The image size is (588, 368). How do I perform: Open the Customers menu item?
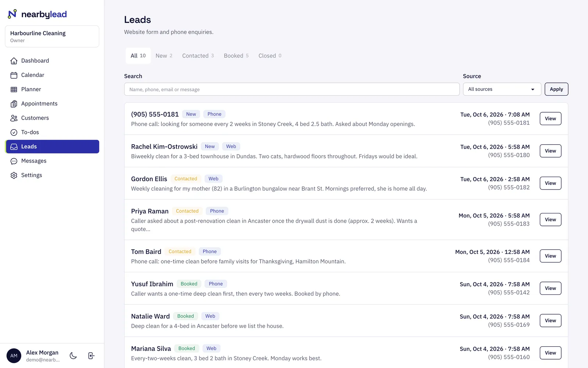pyautogui.click(x=52, y=118)
